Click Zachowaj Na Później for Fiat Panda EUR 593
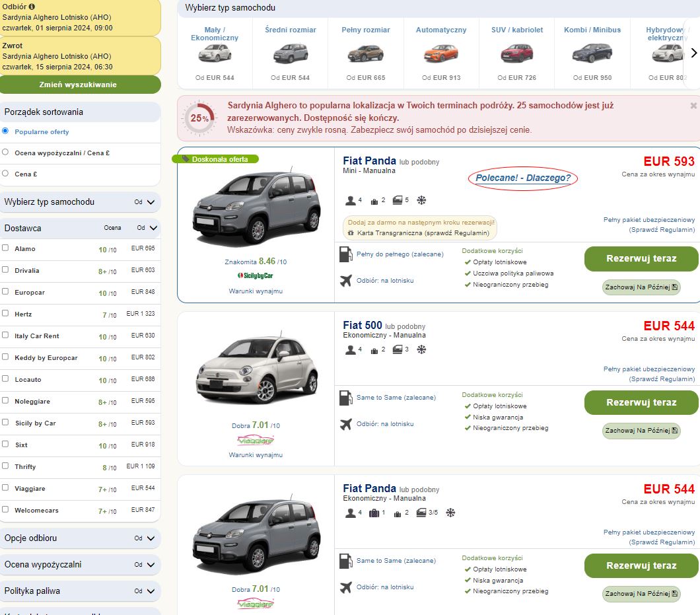 pos(641,287)
